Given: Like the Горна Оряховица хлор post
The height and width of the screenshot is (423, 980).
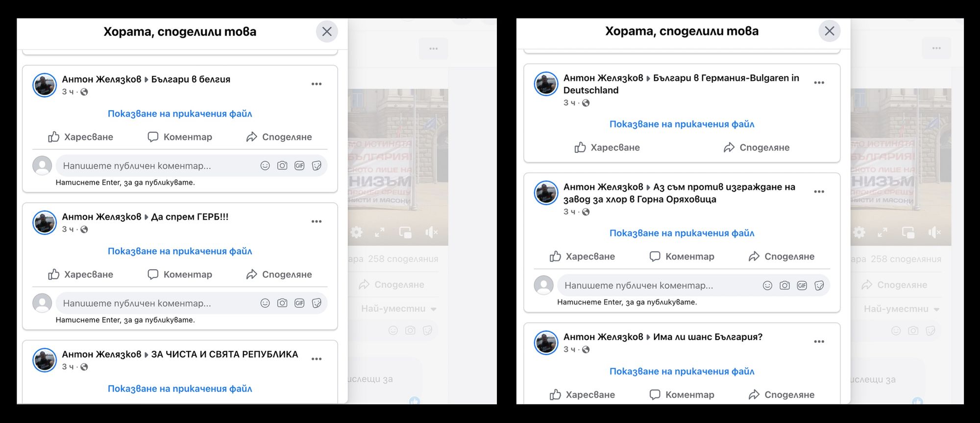Looking at the screenshot, I should (x=582, y=256).
